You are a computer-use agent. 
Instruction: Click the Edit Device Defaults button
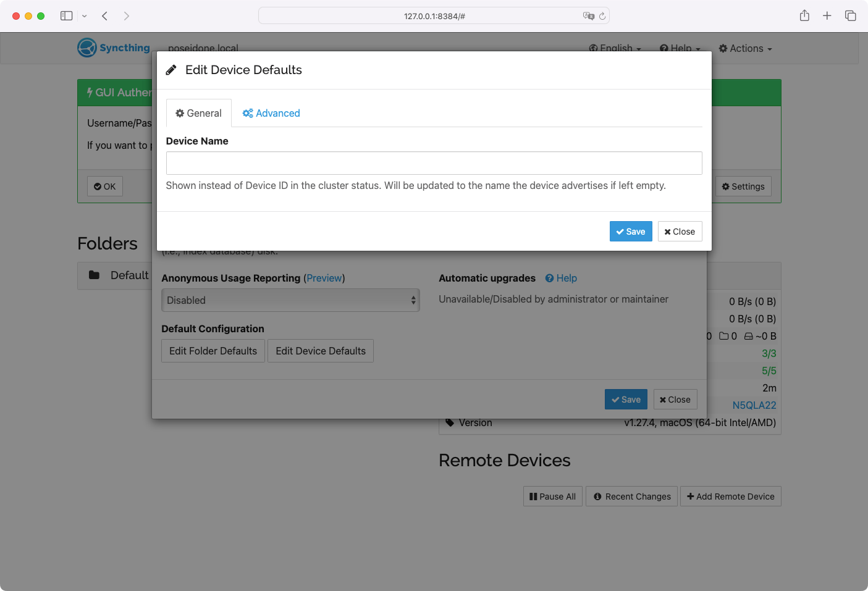(321, 351)
